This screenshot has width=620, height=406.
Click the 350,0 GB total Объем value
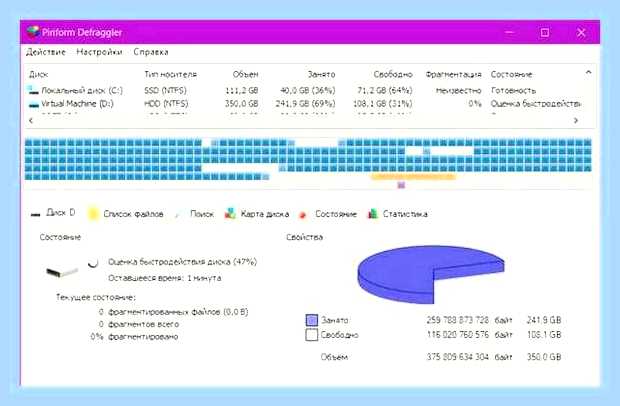(544, 357)
